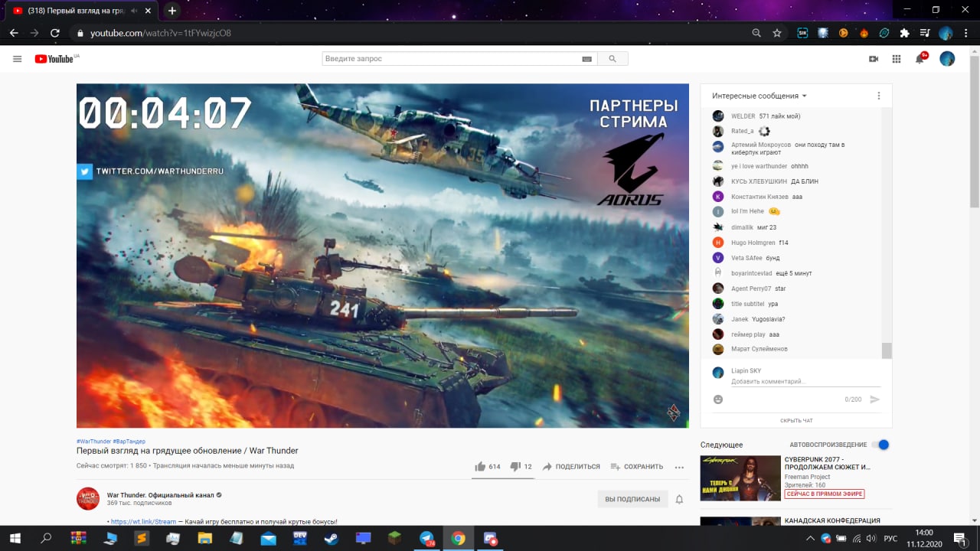Click the chat scrollbar thumb

887,350
